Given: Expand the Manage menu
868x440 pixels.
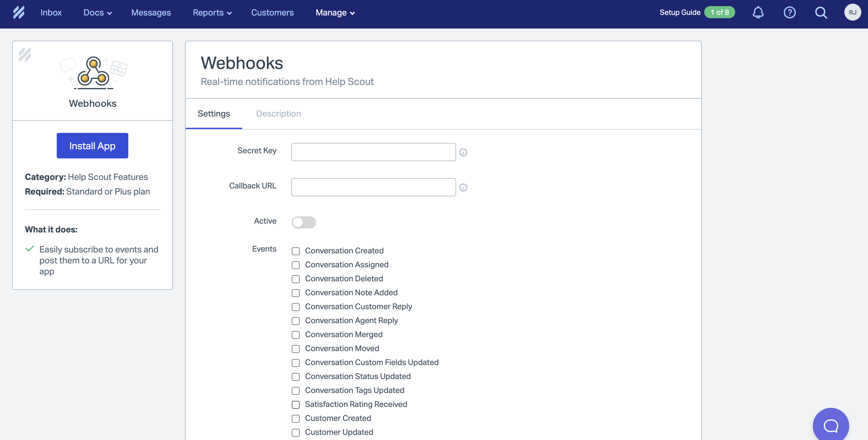Looking at the screenshot, I should click(335, 12).
